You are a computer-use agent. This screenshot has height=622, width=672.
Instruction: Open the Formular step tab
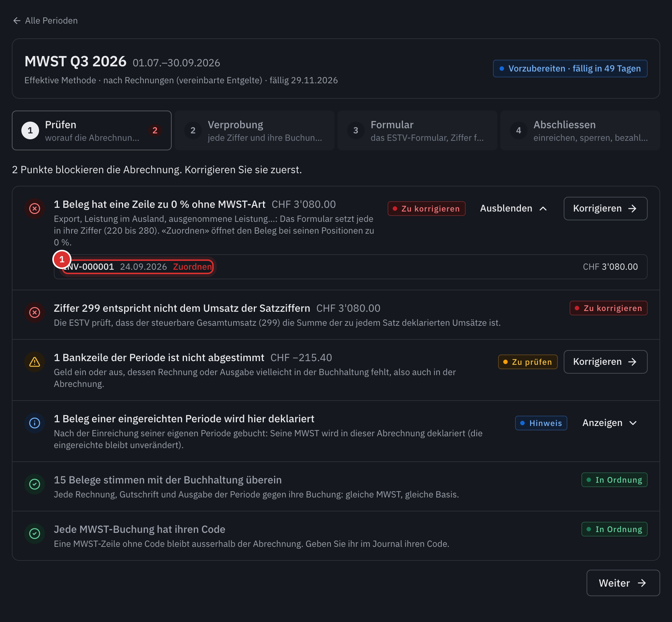click(x=417, y=130)
